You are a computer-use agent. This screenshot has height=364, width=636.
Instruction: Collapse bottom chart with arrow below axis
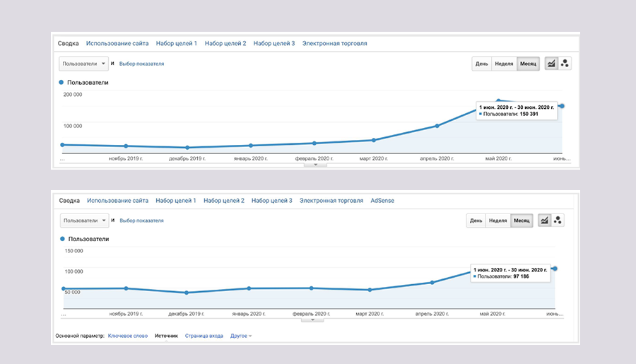[x=312, y=319]
